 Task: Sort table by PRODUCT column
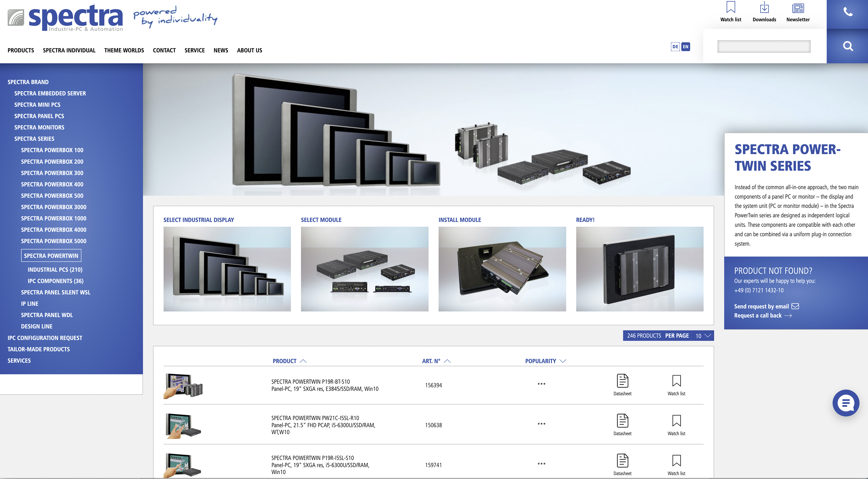click(x=290, y=361)
